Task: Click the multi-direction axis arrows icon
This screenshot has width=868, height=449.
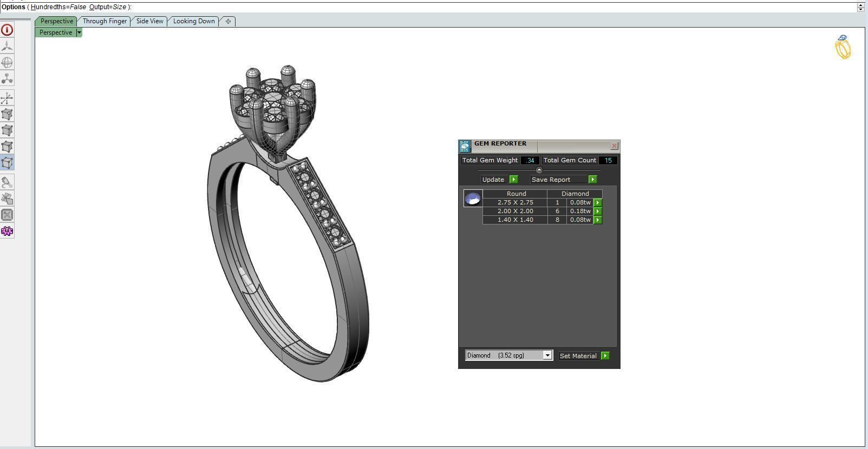Action: (x=7, y=98)
